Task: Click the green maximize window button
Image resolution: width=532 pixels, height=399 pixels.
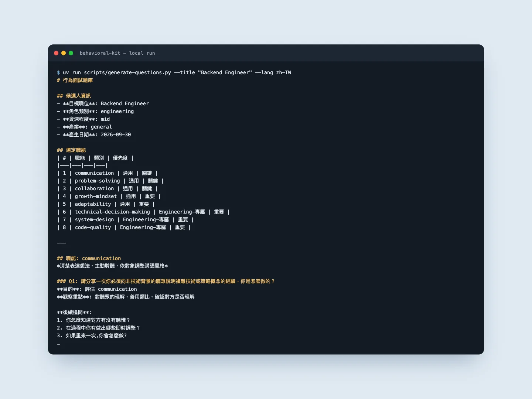Action: tap(71, 53)
